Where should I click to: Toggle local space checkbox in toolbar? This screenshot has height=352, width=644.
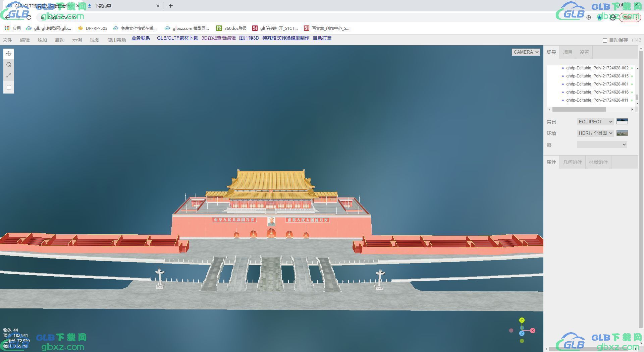click(9, 87)
